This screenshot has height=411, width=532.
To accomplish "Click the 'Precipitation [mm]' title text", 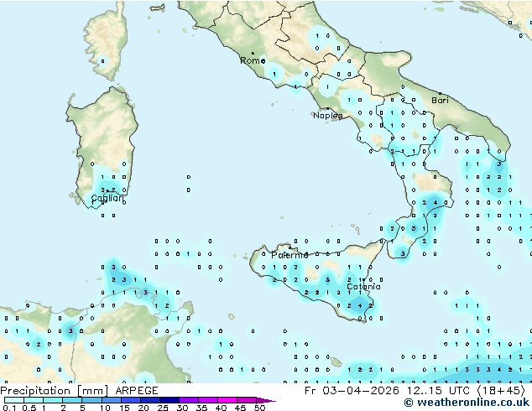I will click(55, 391).
